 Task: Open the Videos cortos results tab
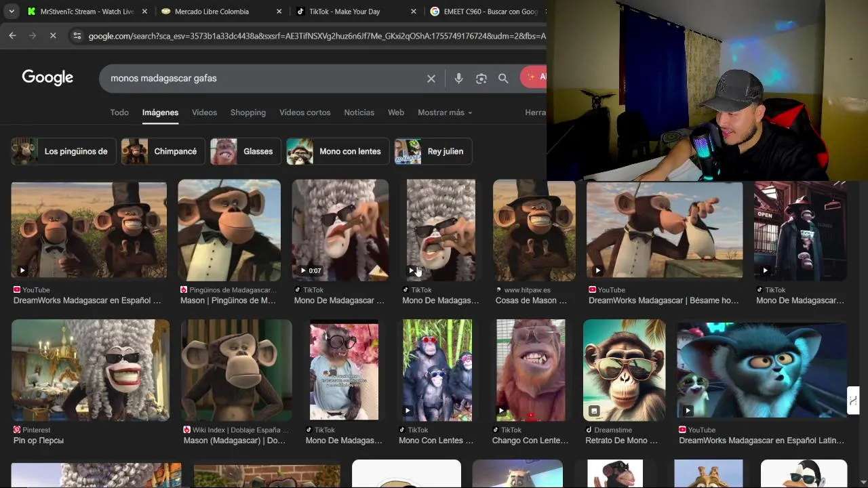(305, 113)
